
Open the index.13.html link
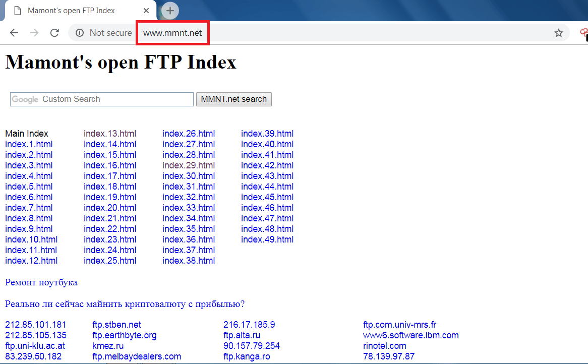(x=110, y=134)
